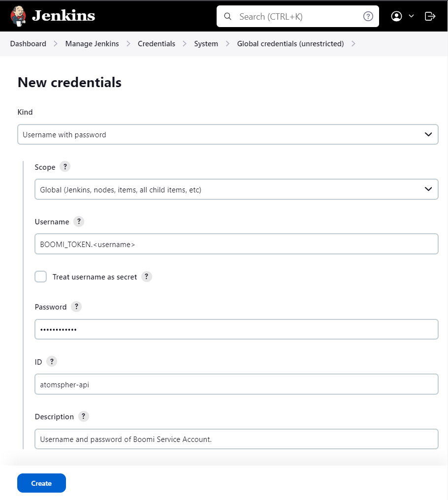Click into the ID field atomspher-api

236,384
